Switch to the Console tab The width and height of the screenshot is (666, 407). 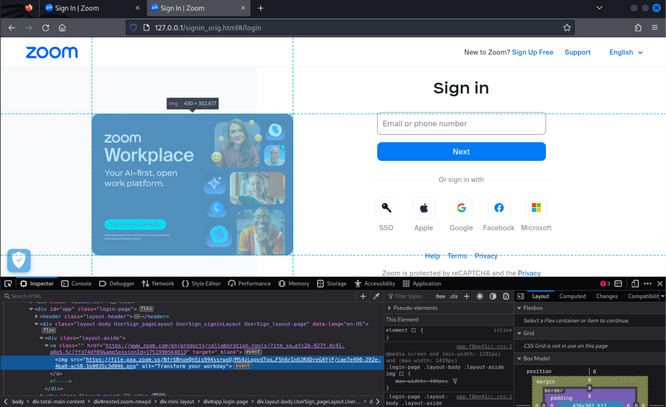76,284
